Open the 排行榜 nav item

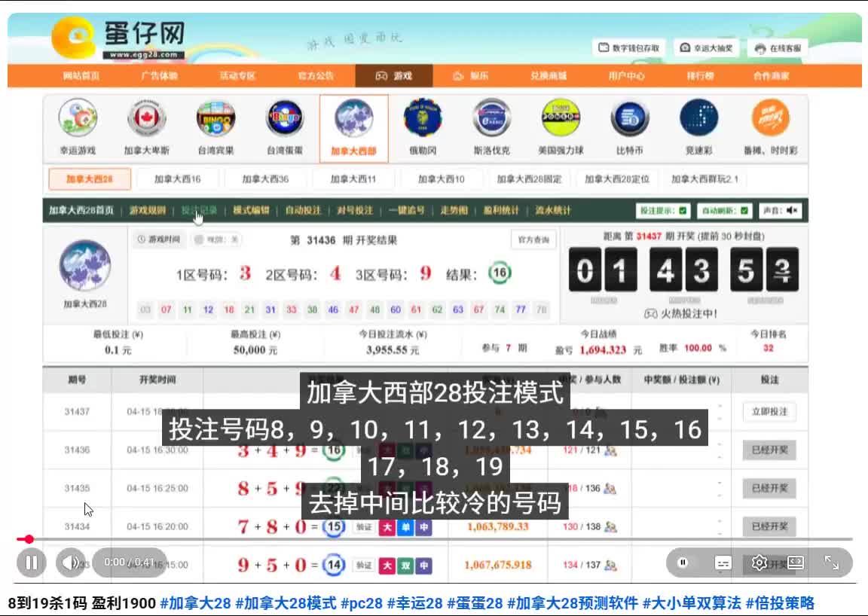[x=700, y=76]
